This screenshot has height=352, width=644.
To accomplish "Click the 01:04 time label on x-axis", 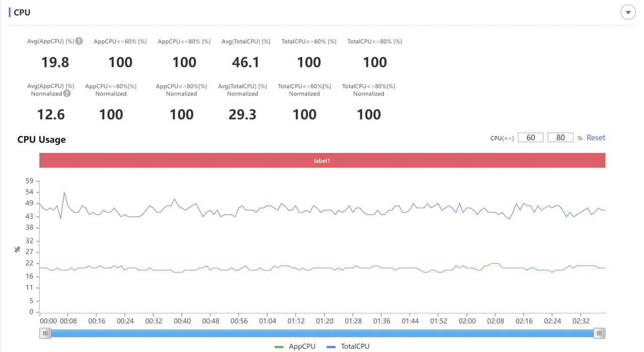I will coord(268,321).
